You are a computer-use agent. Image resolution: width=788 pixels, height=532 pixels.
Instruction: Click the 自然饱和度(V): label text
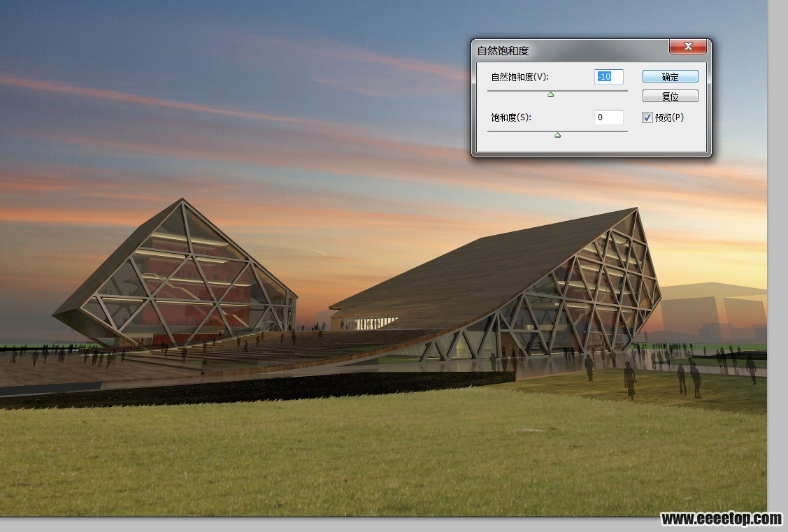pyautogui.click(x=520, y=77)
